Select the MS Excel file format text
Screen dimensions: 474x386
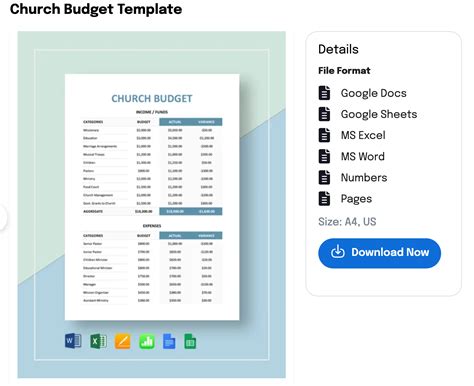pyautogui.click(x=363, y=135)
